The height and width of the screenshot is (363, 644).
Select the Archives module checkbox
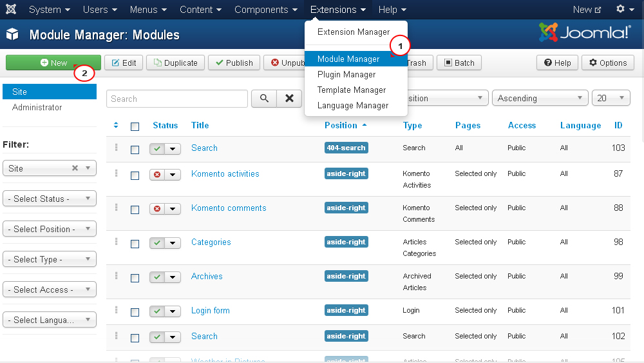click(x=135, y=279)
